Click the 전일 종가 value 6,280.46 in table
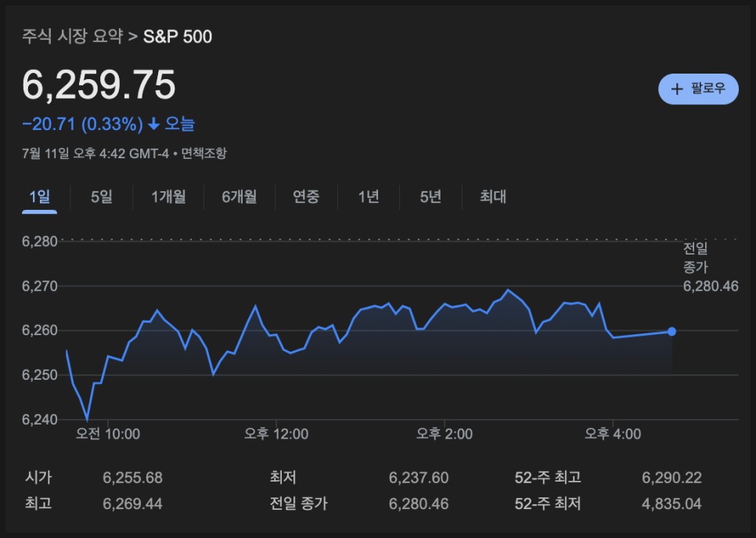 click(x=419, y=504)
